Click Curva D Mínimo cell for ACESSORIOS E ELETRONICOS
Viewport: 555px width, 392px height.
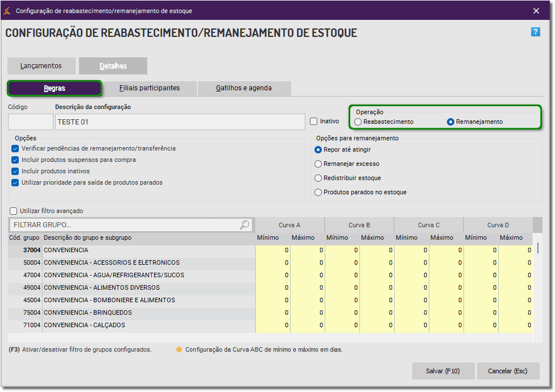[481, 262]
